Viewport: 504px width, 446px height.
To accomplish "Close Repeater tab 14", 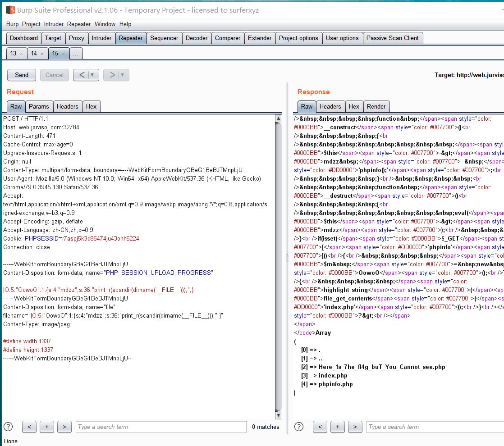I will click(x=42, y=54).
